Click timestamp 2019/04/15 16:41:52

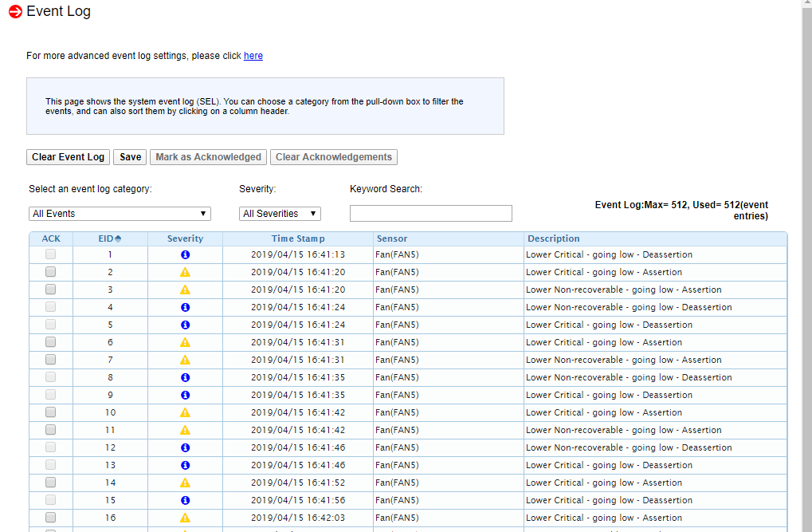(298, 483)
